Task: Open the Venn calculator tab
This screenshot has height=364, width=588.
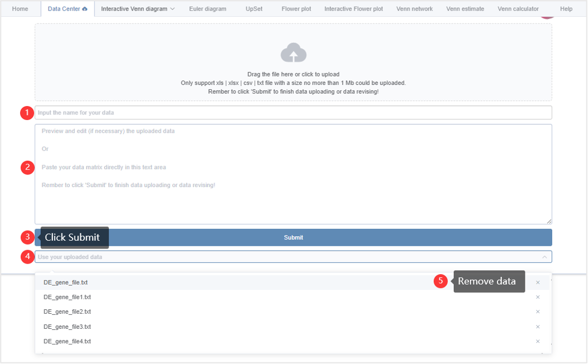Action: click(518, 8)
